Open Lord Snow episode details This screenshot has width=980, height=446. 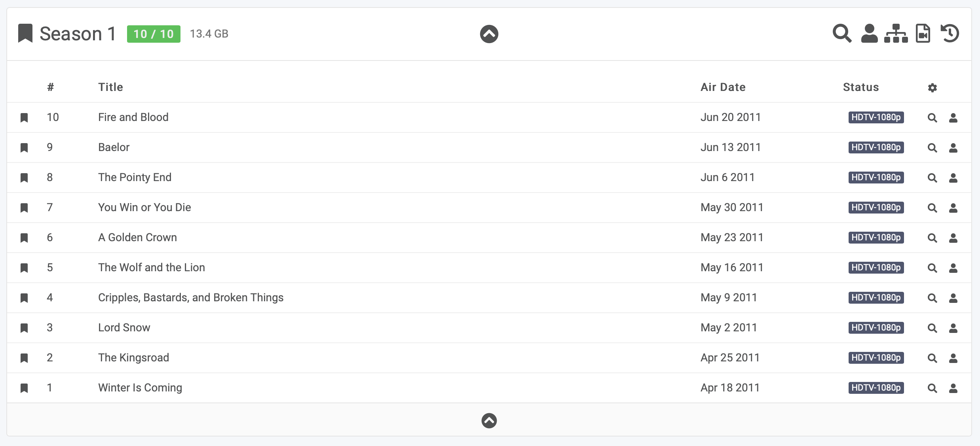(x=124, y=327)
